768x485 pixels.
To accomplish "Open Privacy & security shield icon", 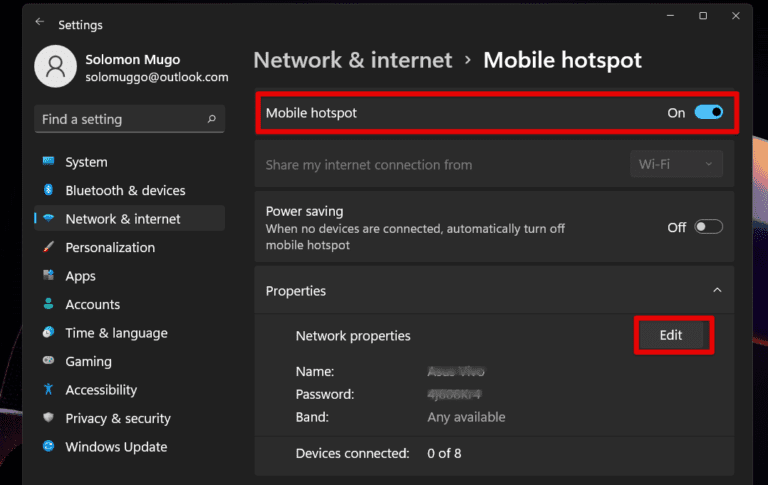I will (x=48, y=418).
